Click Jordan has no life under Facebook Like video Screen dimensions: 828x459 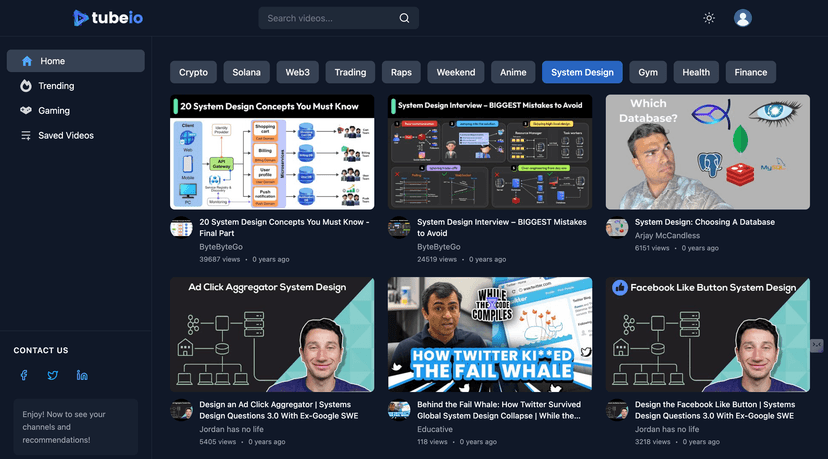point(667,429)
